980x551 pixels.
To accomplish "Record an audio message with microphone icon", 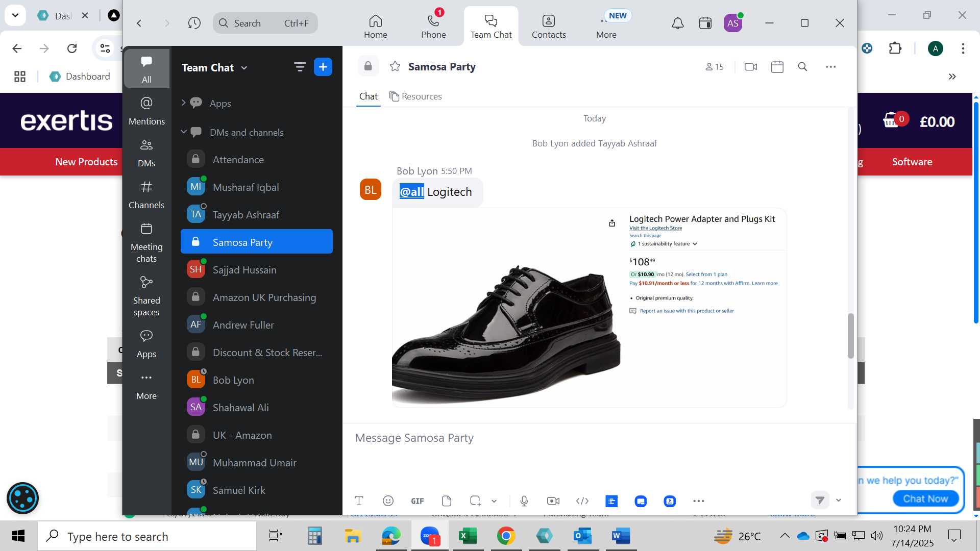I will 524,501.
